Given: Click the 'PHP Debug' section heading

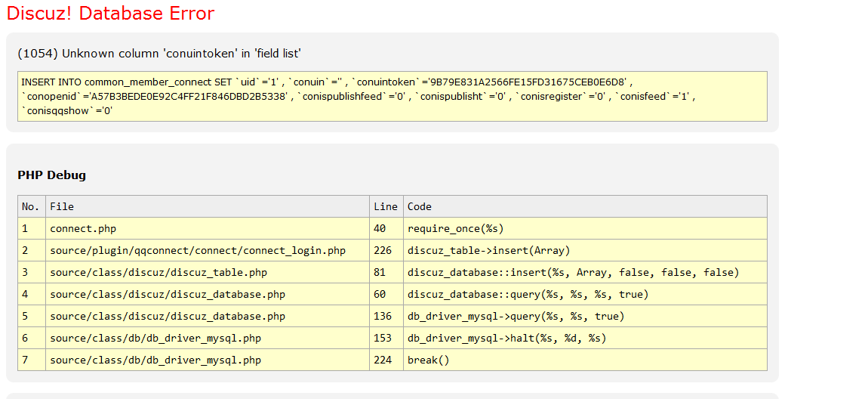Looking at the screenshot, I should pyautogui.click(x=51, y=175).
